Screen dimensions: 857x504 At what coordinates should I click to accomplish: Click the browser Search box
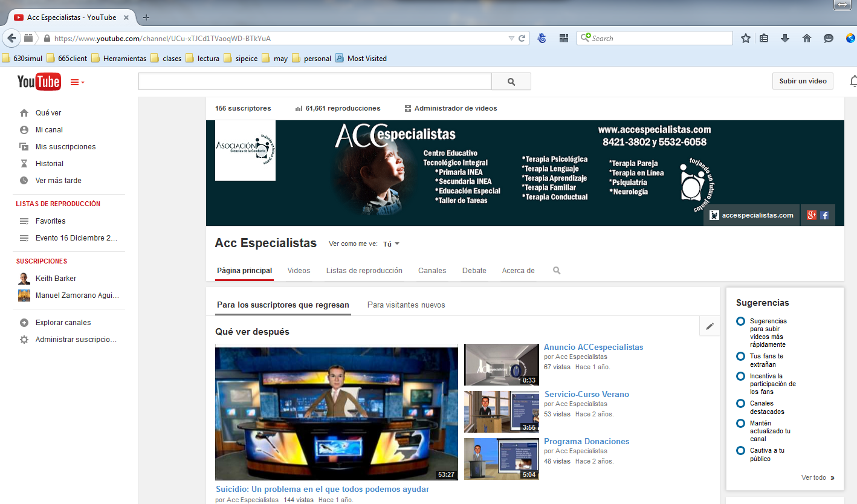click(655, 38)
